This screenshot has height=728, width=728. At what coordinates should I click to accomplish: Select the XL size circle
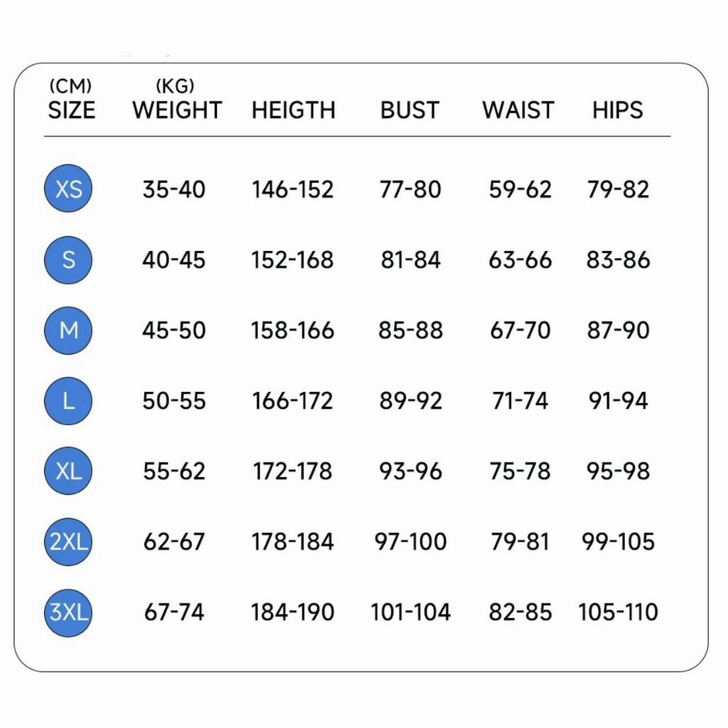68,471
